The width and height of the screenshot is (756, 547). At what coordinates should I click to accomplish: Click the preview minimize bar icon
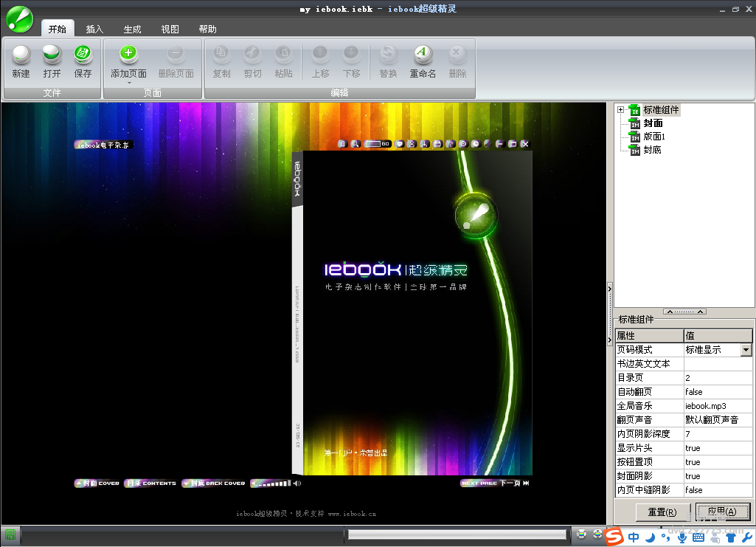coord(499,144)
